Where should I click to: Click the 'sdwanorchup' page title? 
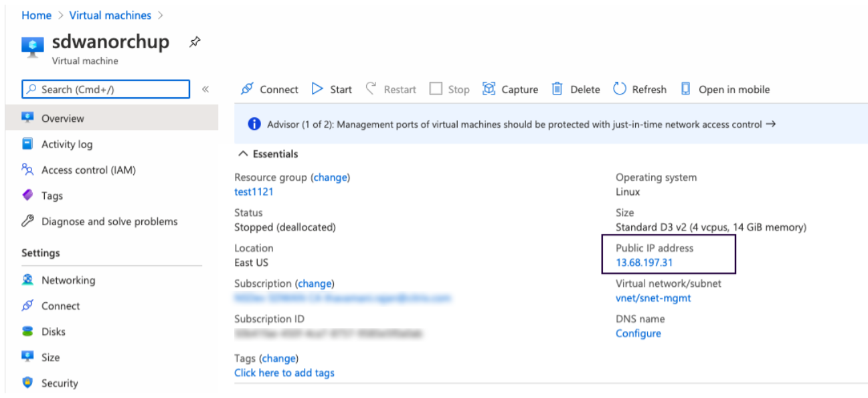[110, 42]
